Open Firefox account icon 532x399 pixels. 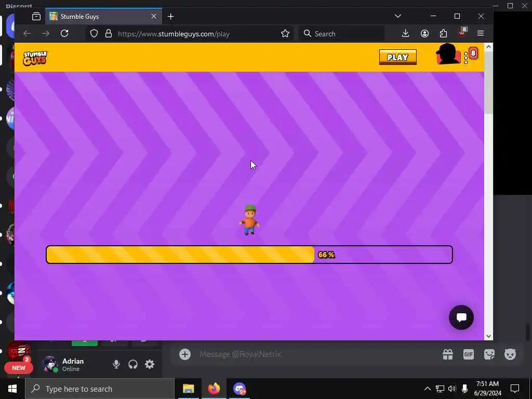click(x=424, y=33)
